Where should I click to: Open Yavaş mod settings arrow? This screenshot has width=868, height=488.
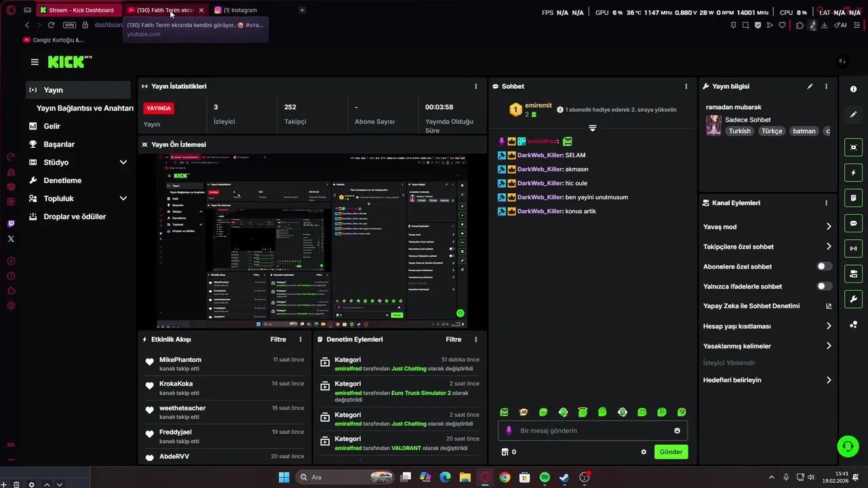point(828,227)
